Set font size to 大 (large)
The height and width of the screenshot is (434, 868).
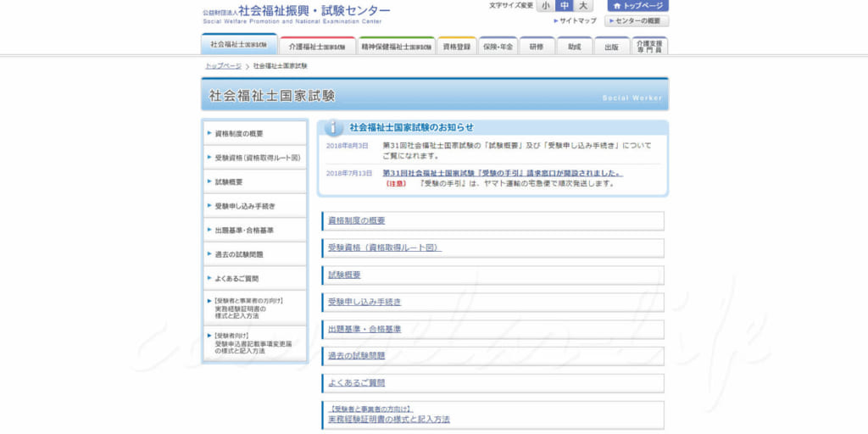point(582,6)
